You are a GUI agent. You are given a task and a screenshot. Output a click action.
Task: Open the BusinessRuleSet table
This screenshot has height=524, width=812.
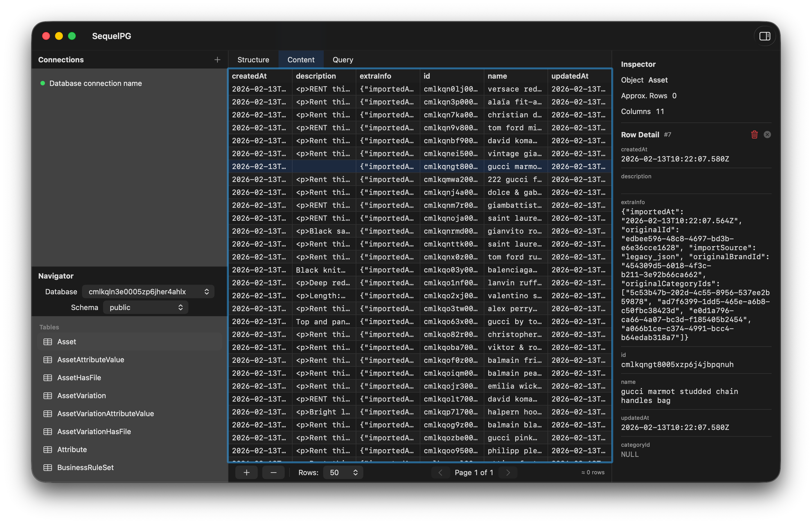coord(85,468)
